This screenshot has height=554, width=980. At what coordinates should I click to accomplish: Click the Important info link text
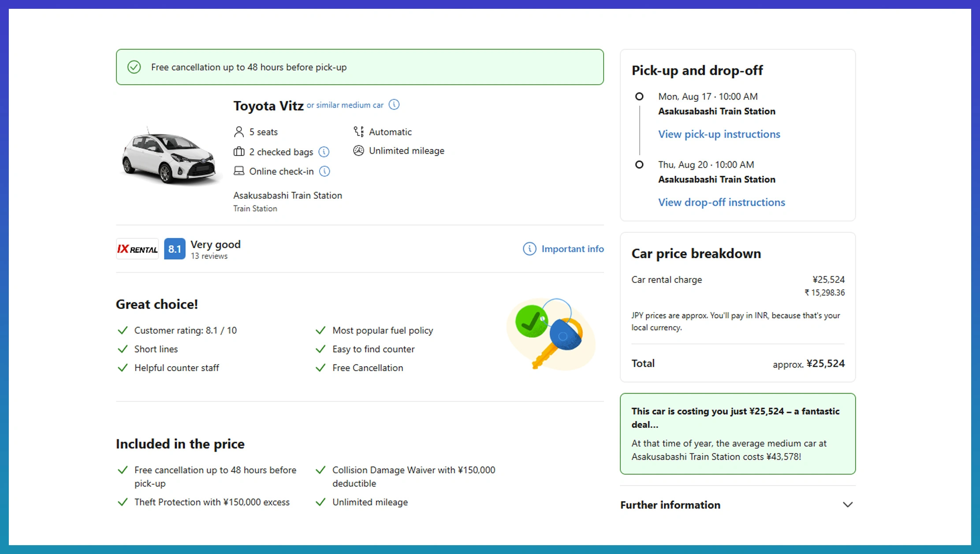[573, 249]
